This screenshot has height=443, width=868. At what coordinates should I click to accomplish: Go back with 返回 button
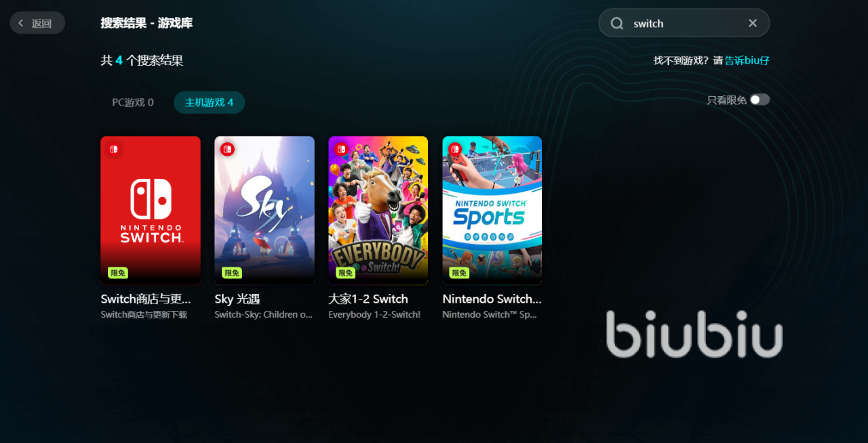[x=37, y=23]
